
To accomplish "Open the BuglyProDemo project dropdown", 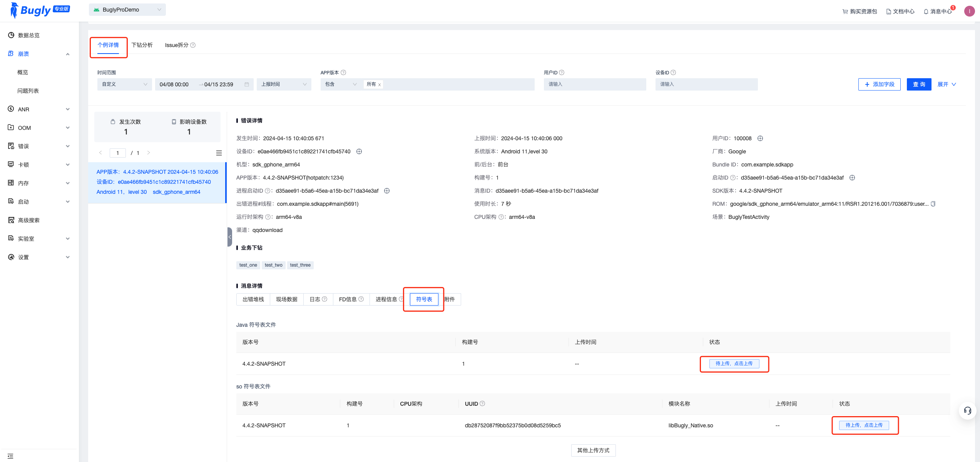I will (127, 10).
